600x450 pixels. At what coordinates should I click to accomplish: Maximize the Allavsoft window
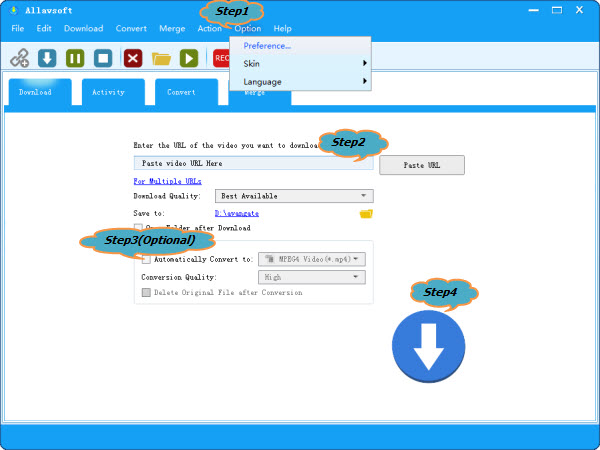(x=557, y=10)
